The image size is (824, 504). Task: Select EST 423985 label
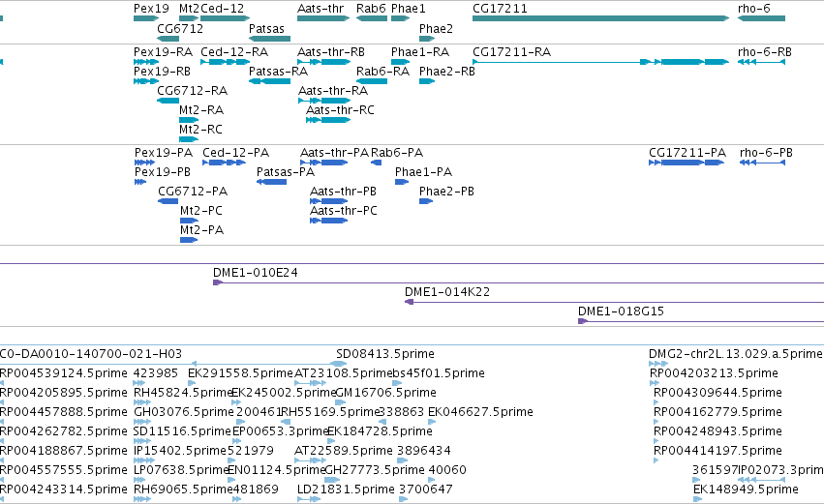point(156,373)
